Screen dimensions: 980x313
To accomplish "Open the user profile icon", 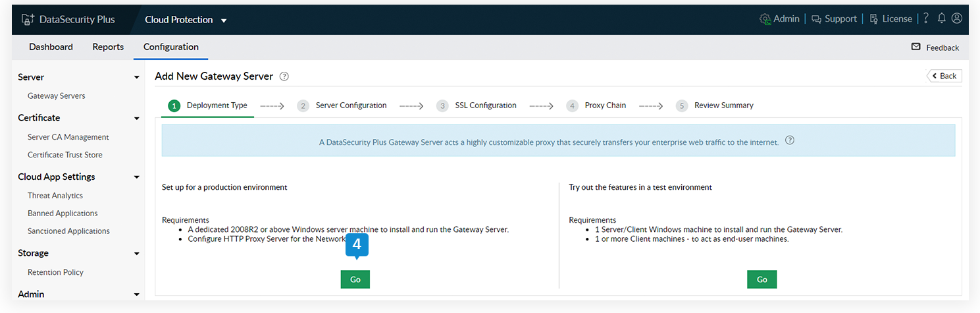I will pos(957,18).
